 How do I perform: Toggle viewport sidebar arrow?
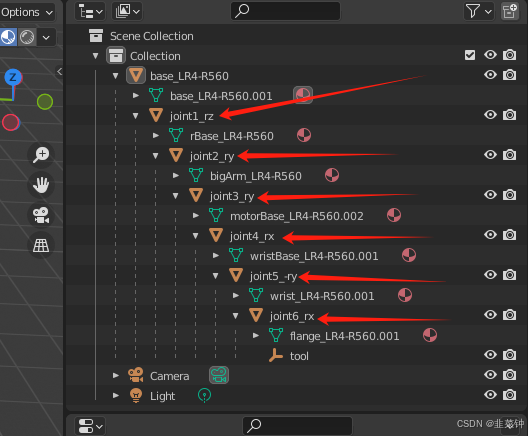pos(59,71)
